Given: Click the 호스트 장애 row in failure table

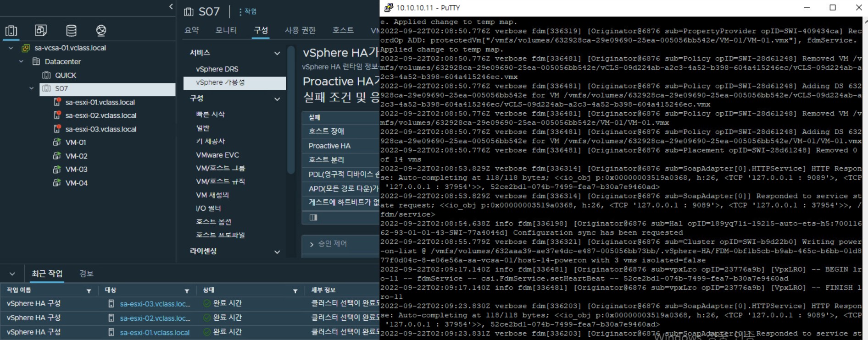Looking at the screenshot, I should 341,132.
